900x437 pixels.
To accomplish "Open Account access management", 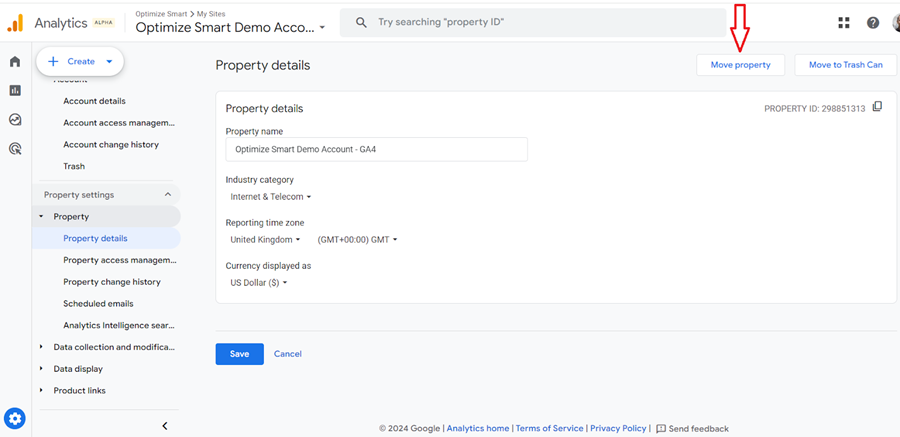I will tap(119, 123).
